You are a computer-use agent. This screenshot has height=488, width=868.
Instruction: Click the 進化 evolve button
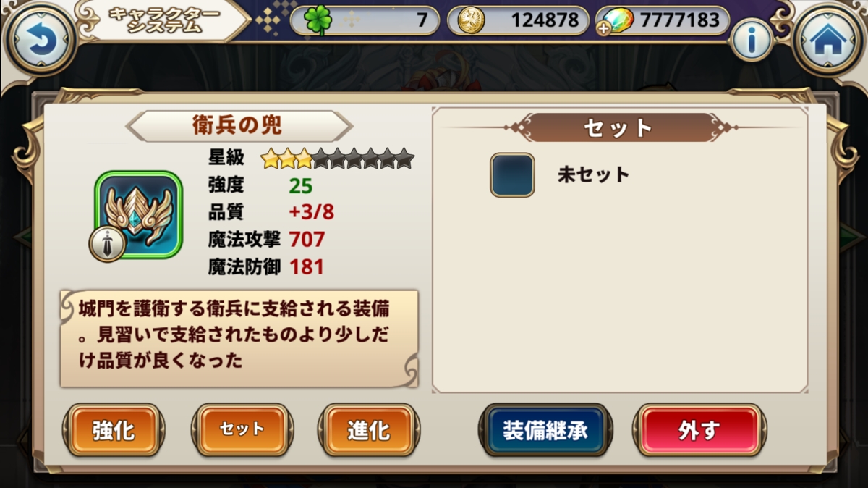(x=369, y=430)
